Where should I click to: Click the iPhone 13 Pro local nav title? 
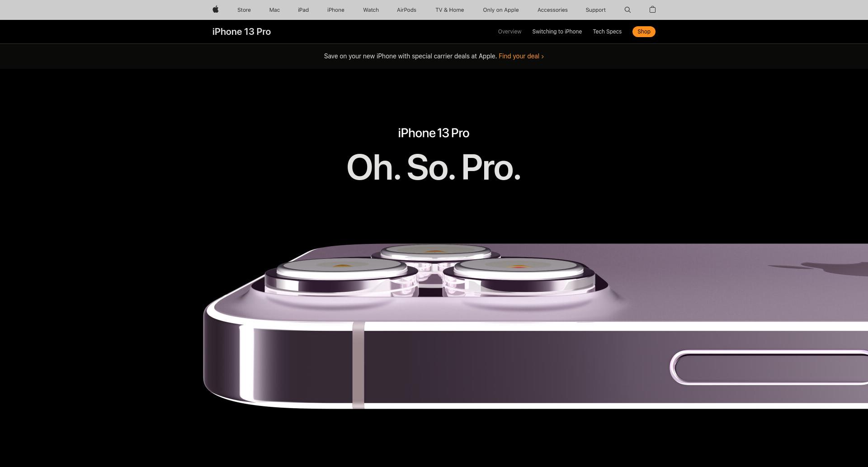tap(241, 32)
